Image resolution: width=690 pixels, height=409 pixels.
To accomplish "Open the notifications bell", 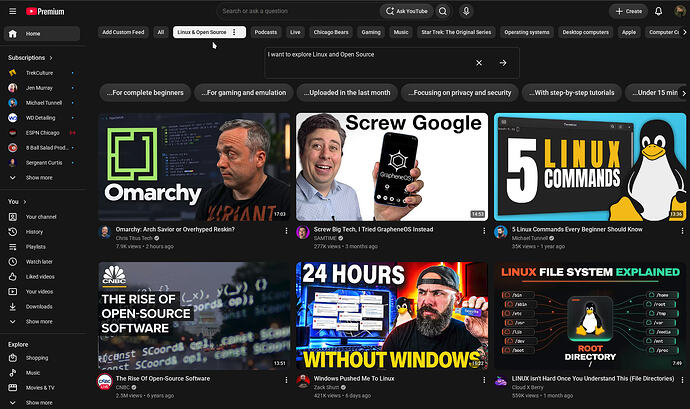I will [x=658, y=11].
